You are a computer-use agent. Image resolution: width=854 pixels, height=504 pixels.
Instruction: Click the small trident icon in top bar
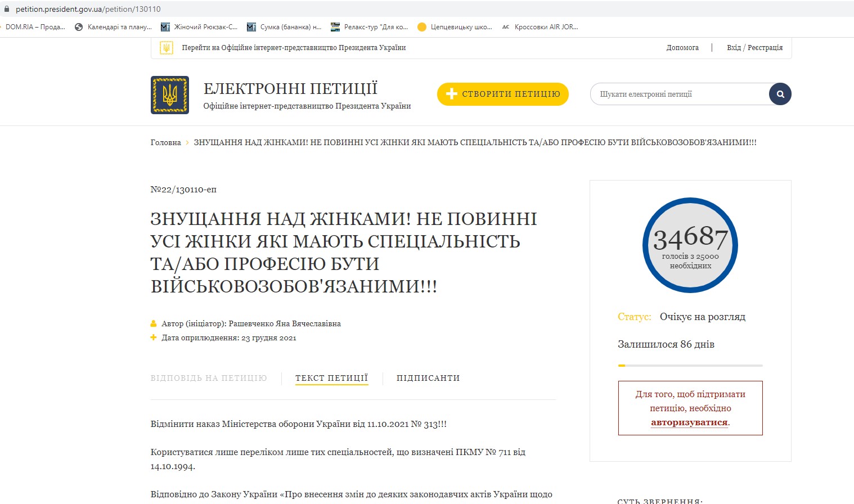pyautogui.click(x=166, y=48)
